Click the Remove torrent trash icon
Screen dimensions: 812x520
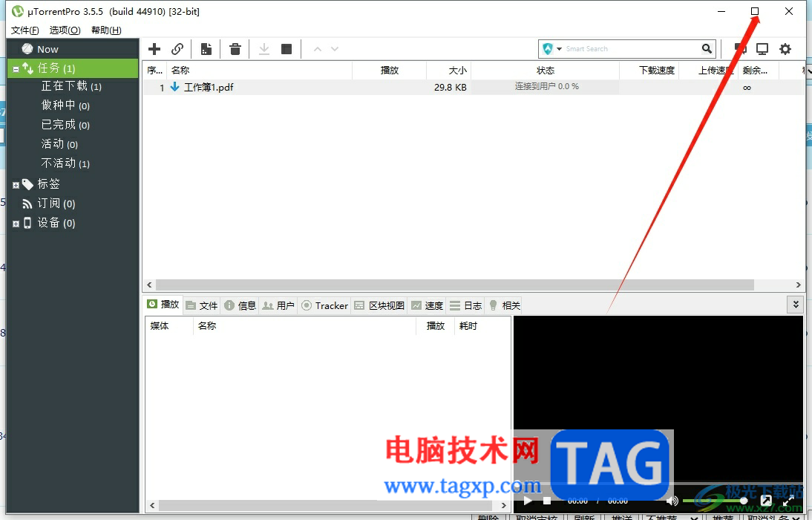tap(235, 49)
